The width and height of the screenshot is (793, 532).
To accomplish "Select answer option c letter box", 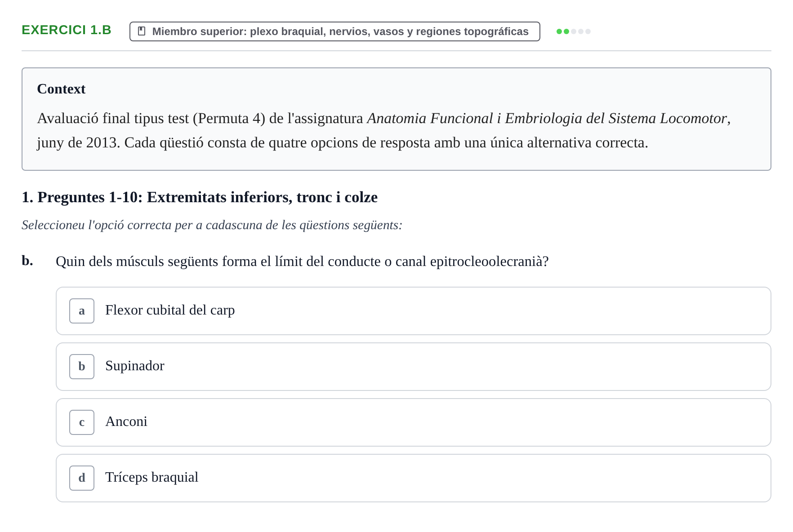I will pos(82,422).
